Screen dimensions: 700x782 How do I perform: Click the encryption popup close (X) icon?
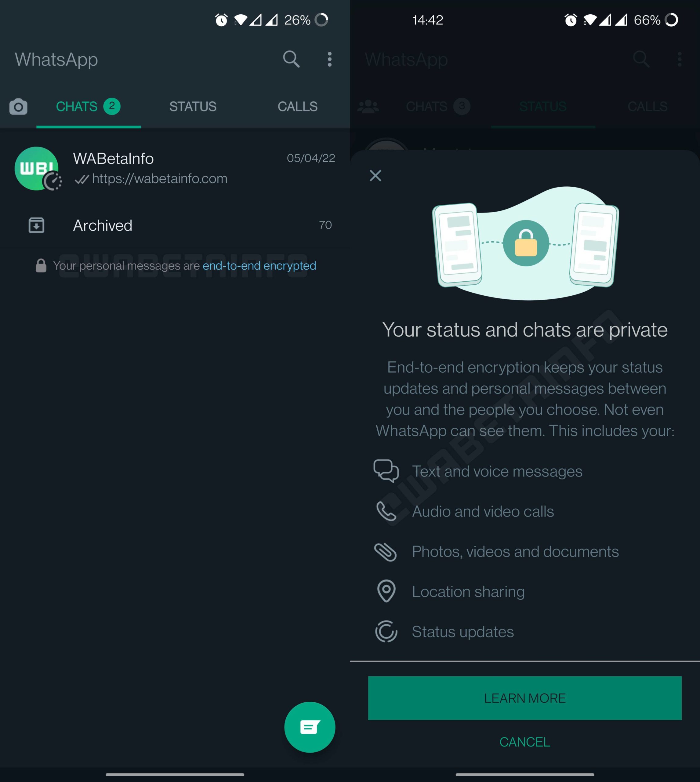376,176
